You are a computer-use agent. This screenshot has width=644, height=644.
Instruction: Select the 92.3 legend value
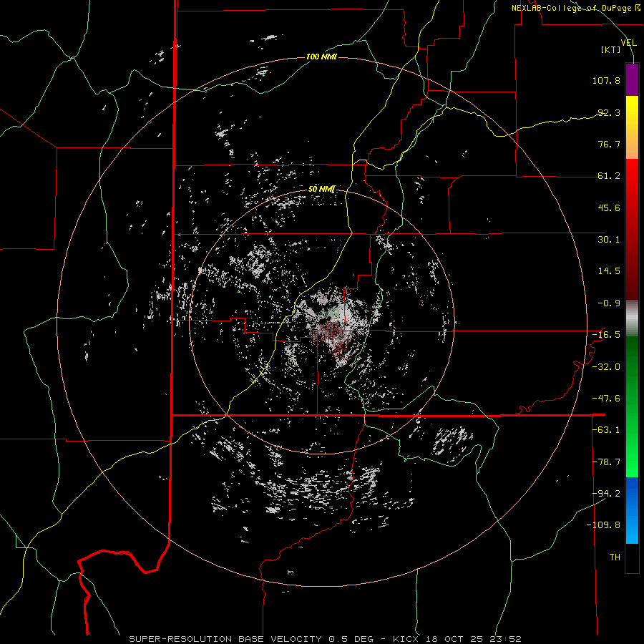(x=609, y=112)
